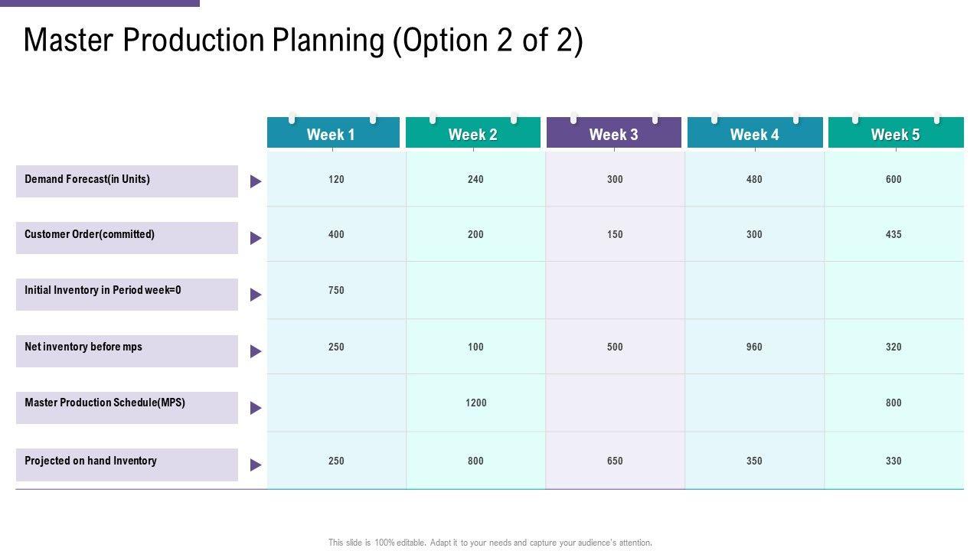Select the Week 4 header tab

(754, 134)
